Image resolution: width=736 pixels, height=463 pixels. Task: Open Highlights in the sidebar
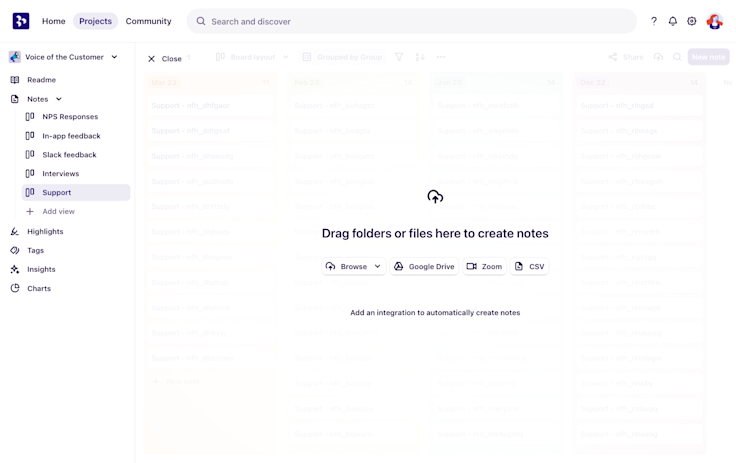tap(45, 232)
